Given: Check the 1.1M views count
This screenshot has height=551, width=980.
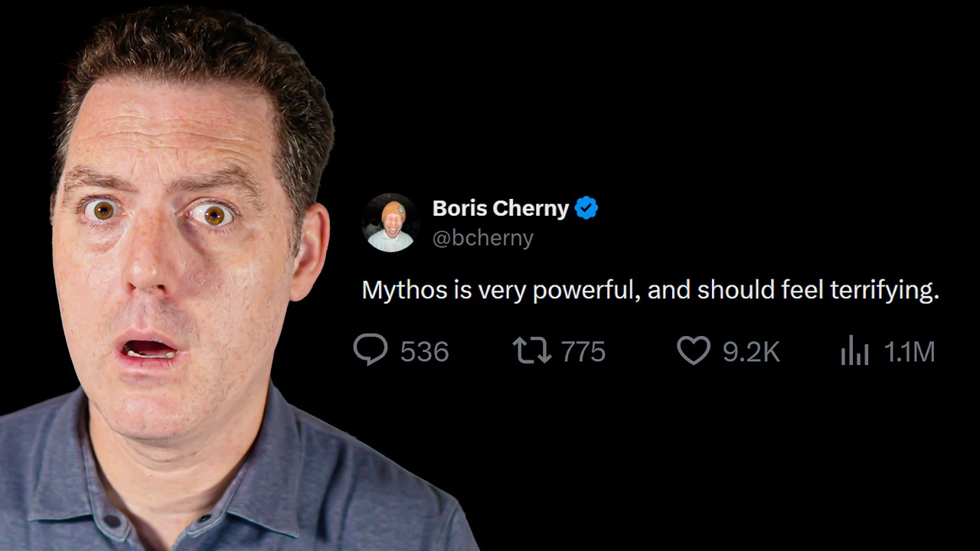Looking at the screenshot, I should coord(910,352).
